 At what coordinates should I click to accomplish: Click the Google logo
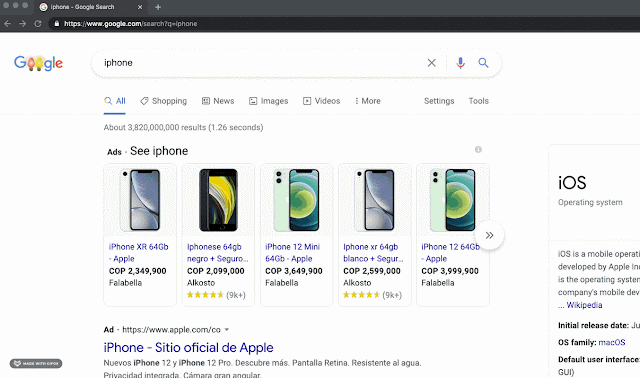click(38, 63)
